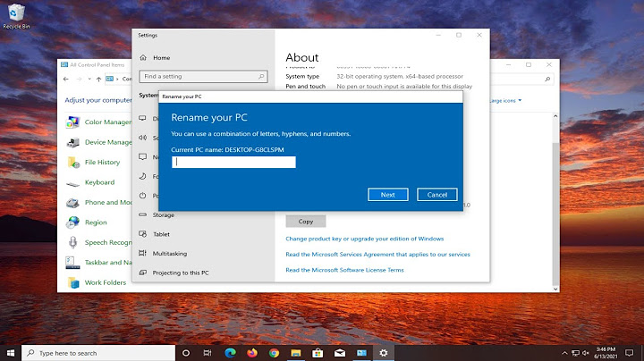
Task: Open Change product key or upgrade link
Action: (x=365, y=239)
